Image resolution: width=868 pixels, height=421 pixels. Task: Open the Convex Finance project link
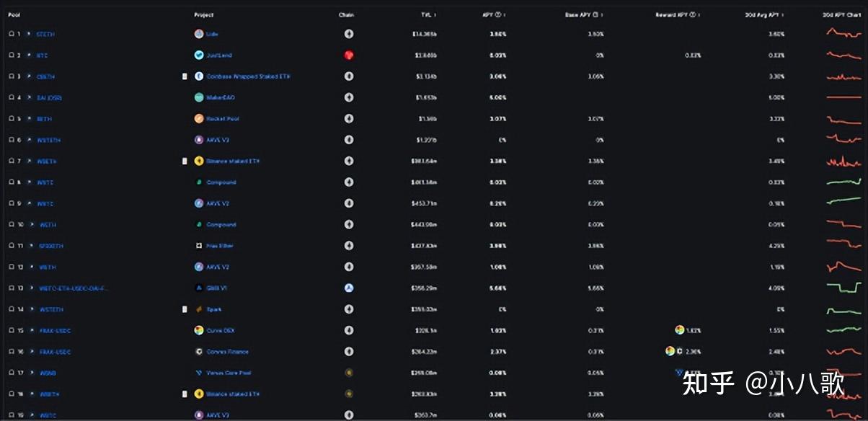point(227,352)
